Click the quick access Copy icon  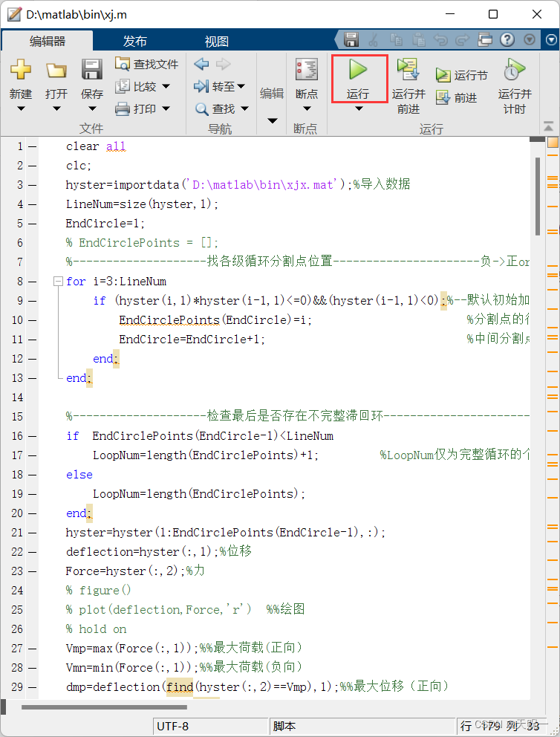point(396,39)
